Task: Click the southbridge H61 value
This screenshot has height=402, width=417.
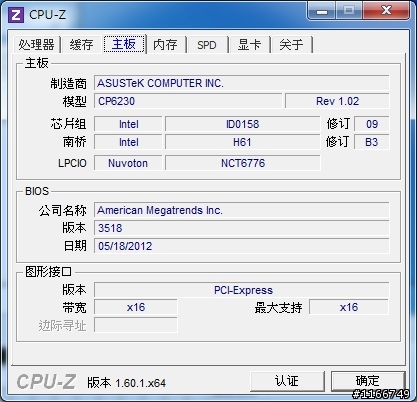Action: pyautogui.click(x=242, y=142)
